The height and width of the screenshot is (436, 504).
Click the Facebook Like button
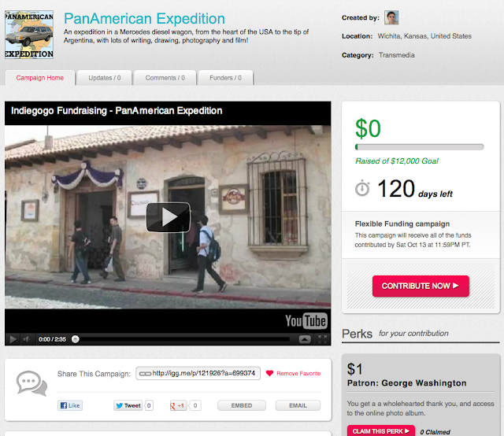(70, 405)
